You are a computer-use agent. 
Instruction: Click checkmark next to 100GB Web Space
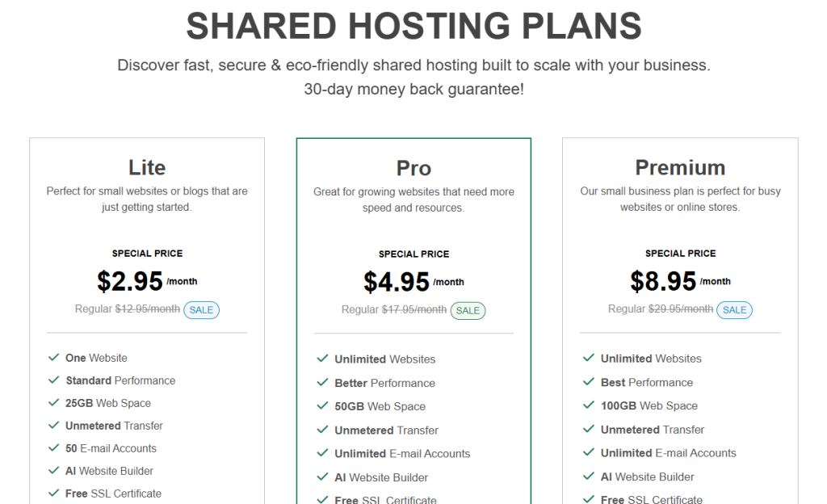pos(589,405)
